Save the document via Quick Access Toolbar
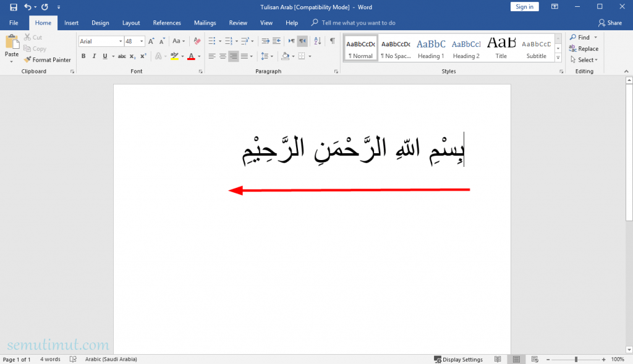 pyautogui.click(x=12, y=7)
